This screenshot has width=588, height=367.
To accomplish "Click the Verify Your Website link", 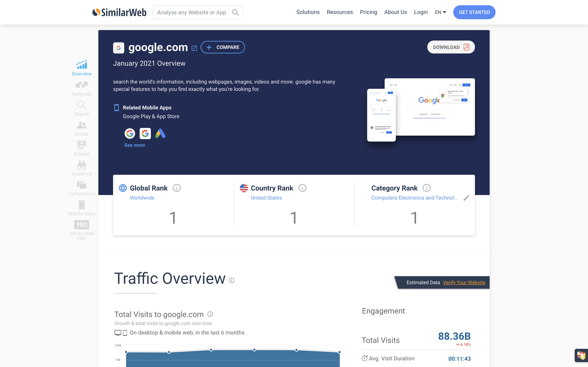I will point(464,282).
